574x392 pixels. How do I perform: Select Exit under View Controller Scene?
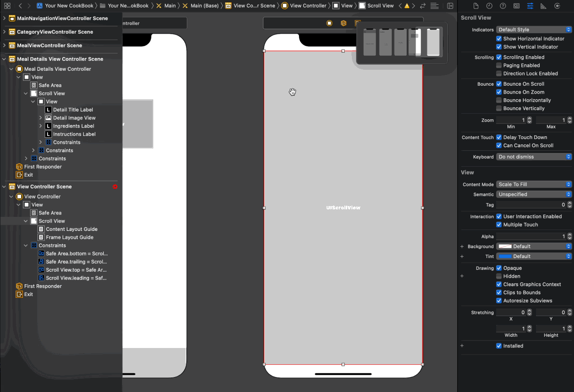point(29,295)
